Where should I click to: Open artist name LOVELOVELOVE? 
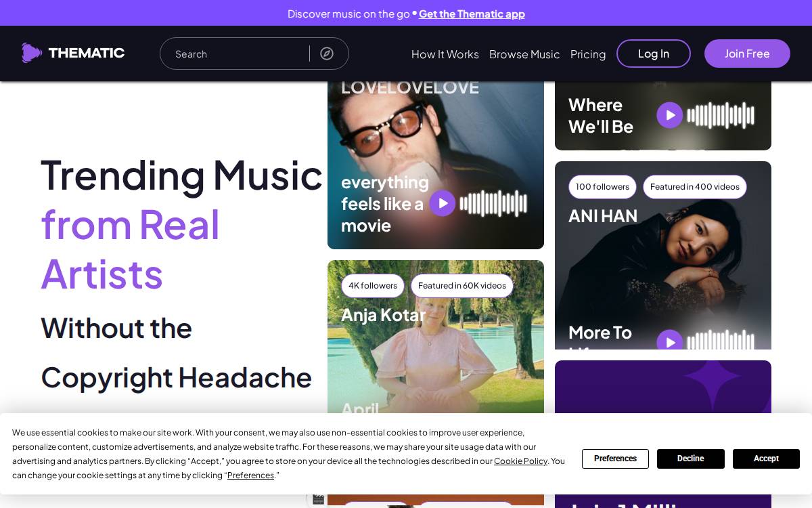tap(410, 87)
